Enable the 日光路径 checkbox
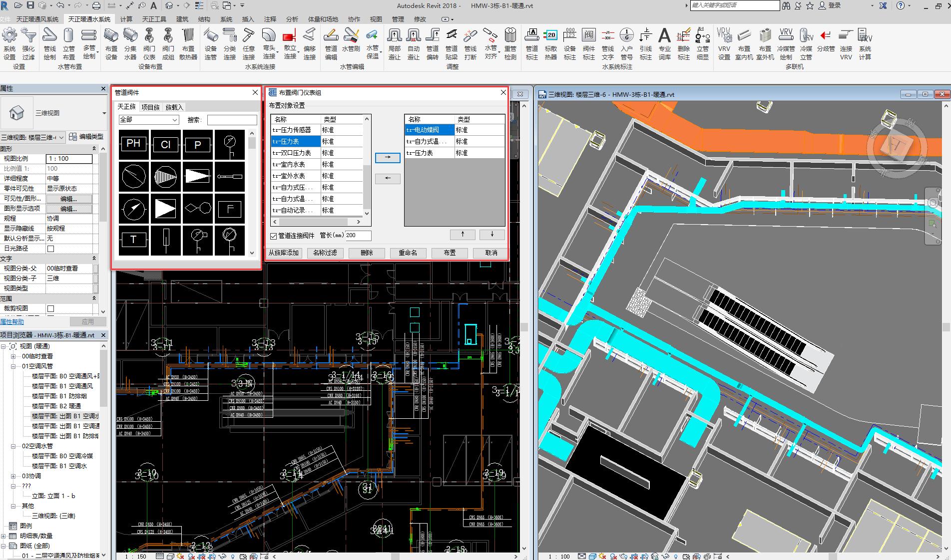This screenshot has width=951, height=560. [50, 249]
